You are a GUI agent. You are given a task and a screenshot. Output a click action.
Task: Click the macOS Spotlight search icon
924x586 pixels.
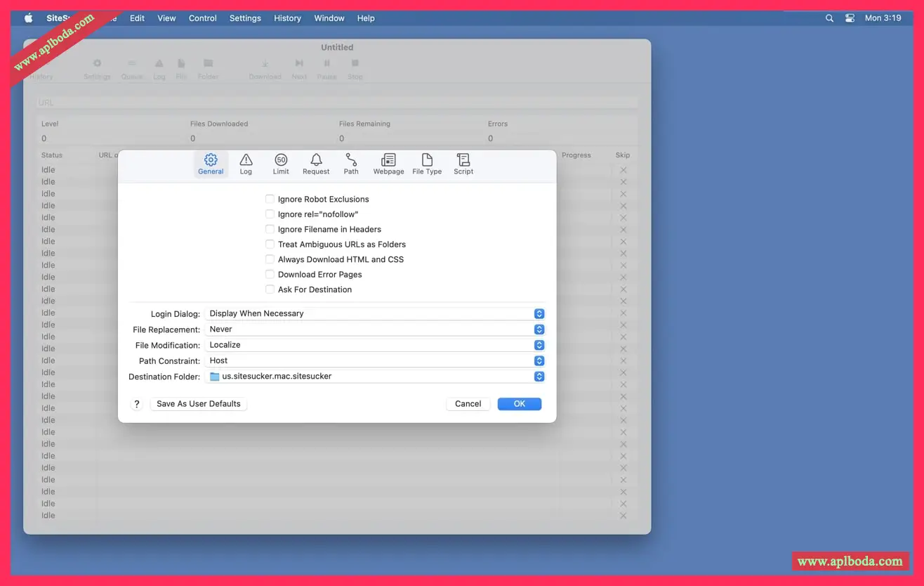[x=829, y=18]
